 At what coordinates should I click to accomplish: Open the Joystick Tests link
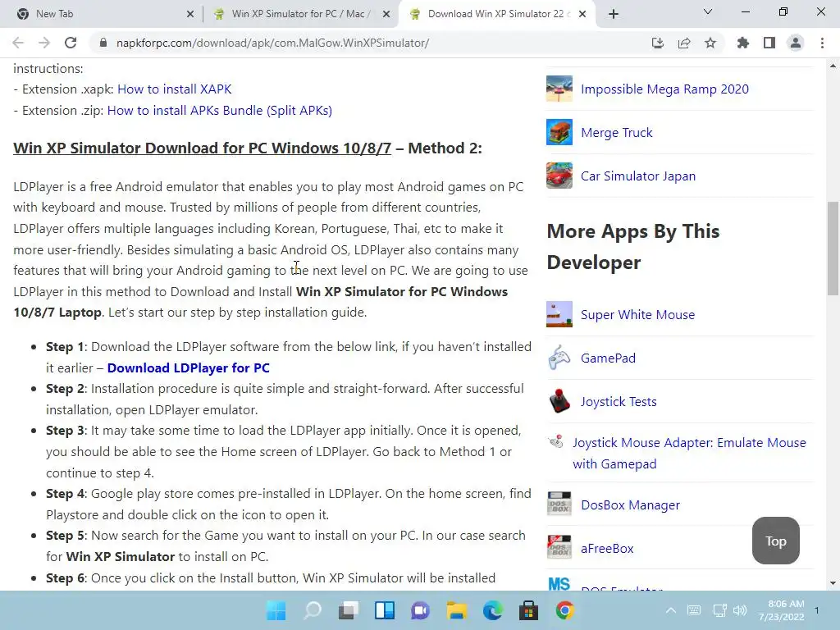pyautogui.click(x=619, y=401)
